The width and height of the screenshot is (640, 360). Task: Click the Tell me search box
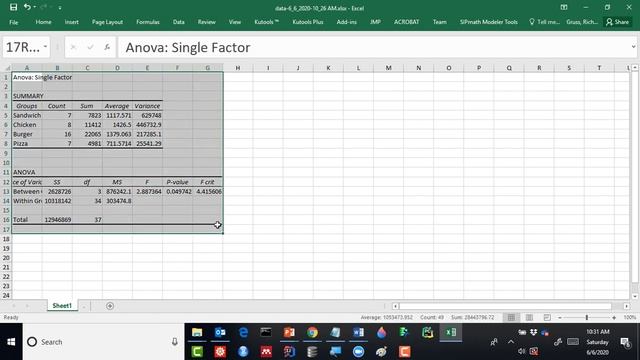544,22
